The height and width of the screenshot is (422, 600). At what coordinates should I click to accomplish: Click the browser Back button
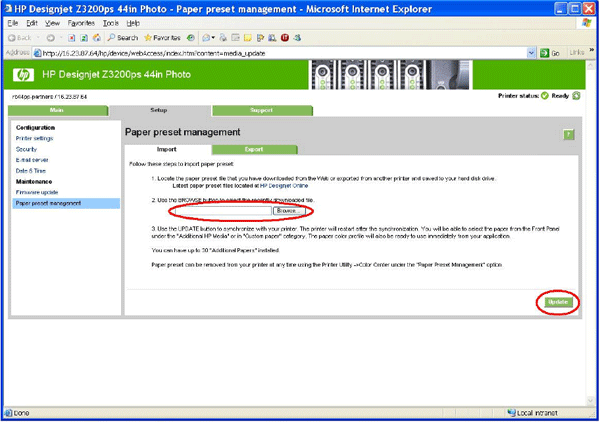(20, 37)
